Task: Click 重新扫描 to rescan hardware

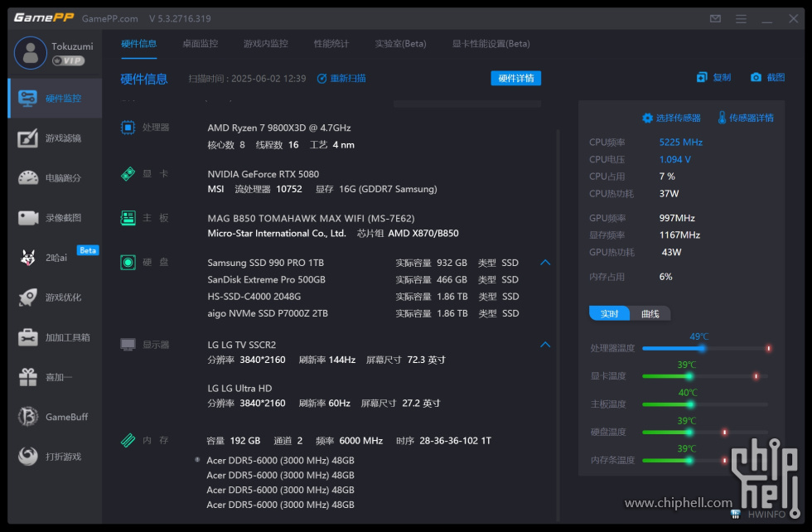Action: (x=341, y=78)
